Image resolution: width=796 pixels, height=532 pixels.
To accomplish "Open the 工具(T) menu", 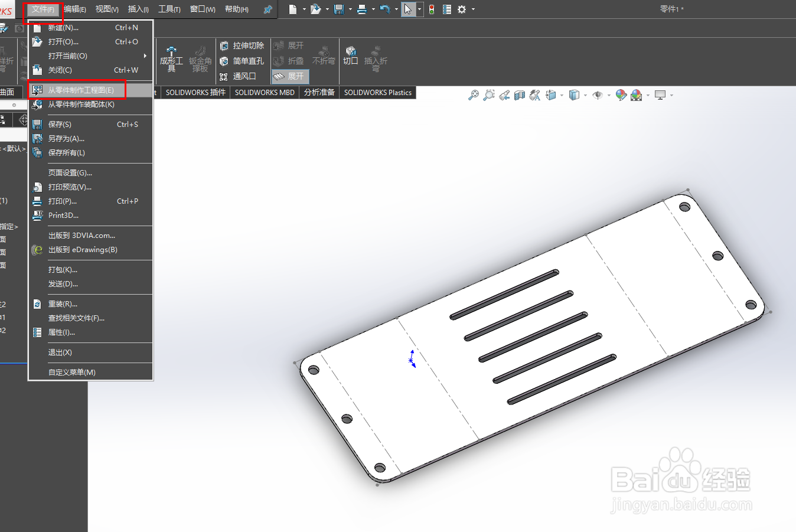I will tap(169, 9).
